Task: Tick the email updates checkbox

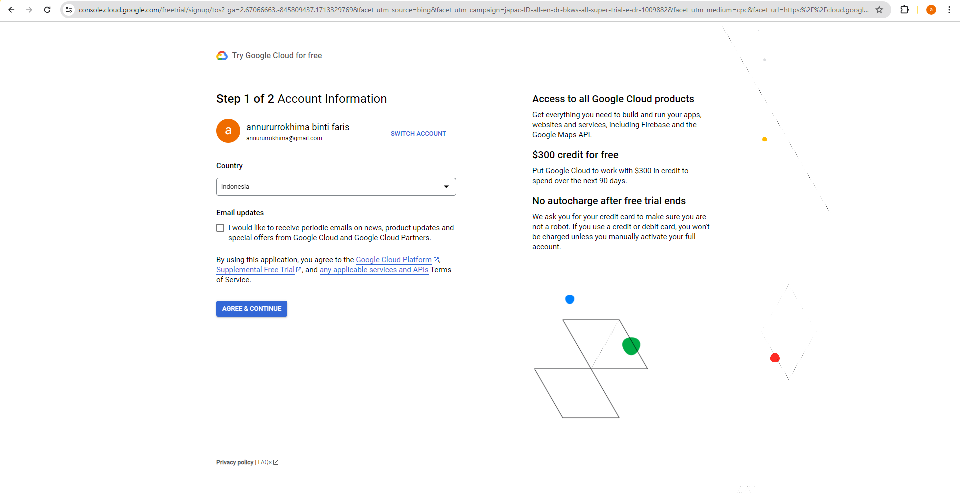Action: (x=220, y=228)
